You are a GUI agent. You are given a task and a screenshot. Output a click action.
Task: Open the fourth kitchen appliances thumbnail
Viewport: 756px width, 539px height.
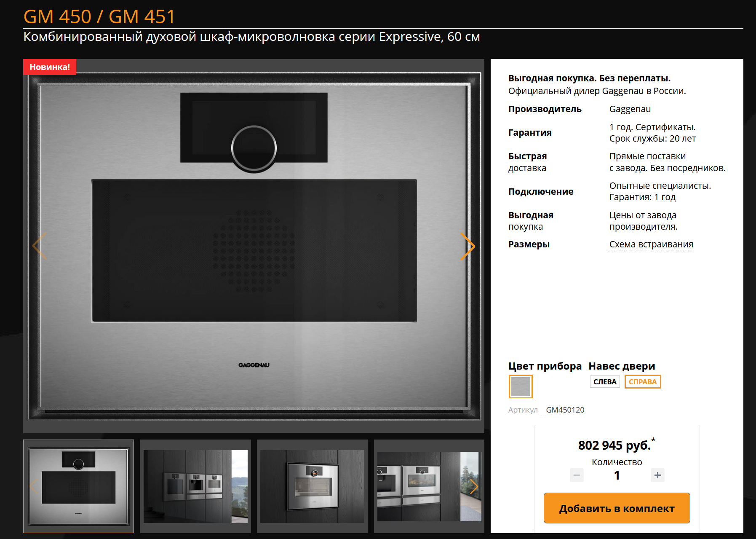[429, 486]
